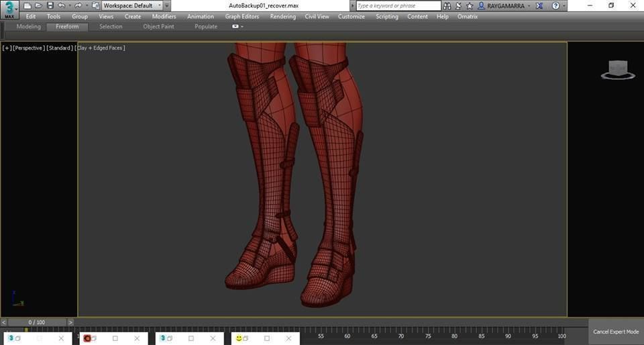Switch to the Object Paint ribbon tab

click(x=158, y=27)
